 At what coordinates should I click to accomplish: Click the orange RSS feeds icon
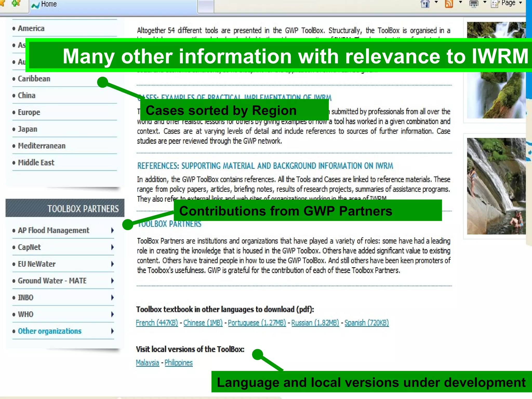coord(449,4)
